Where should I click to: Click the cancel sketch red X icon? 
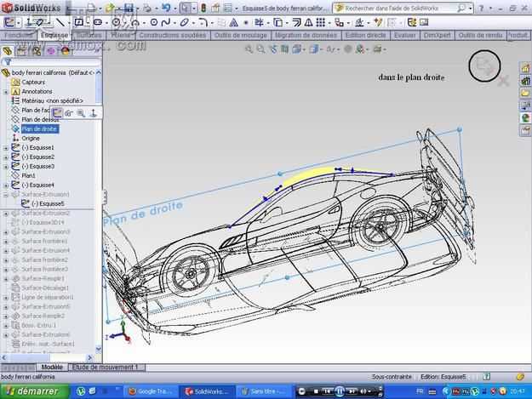pyautogui.click(x=503, y=81)
